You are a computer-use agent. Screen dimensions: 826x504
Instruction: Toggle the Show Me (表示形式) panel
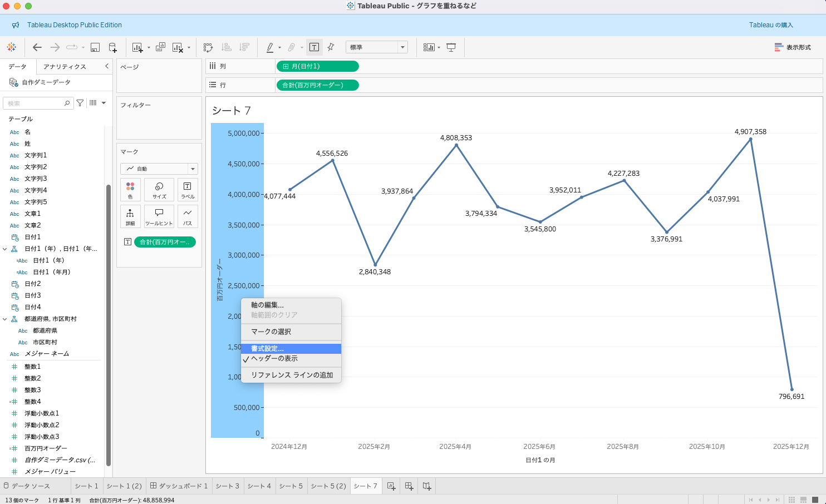793,47
